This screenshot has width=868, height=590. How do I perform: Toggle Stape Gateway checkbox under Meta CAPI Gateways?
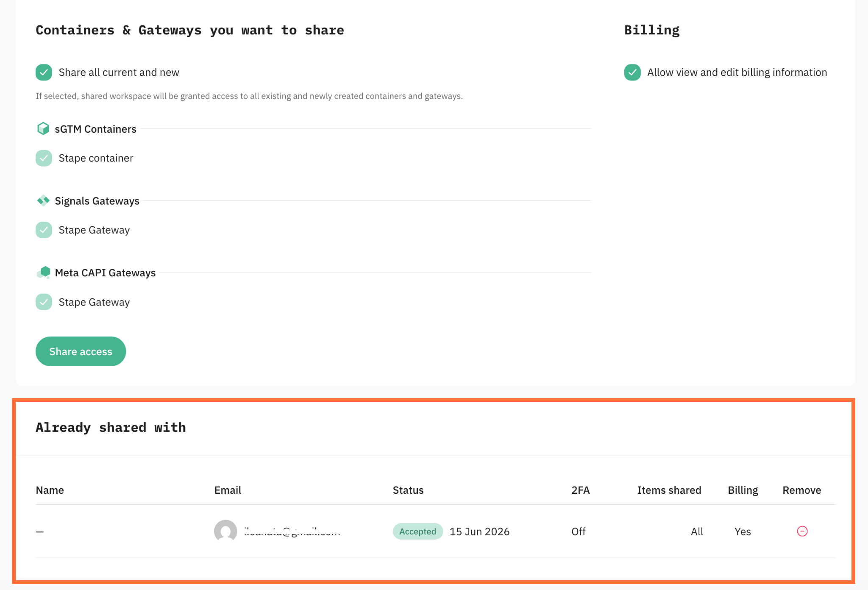tap(44, 302)
